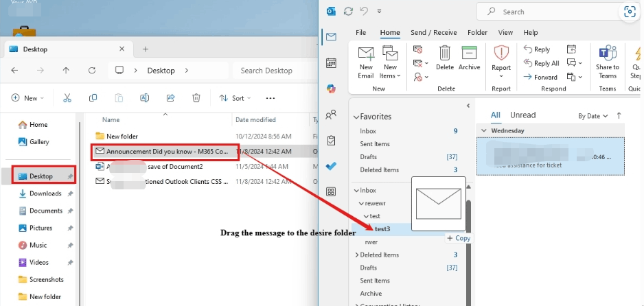Select the rwer folder

tap(371, 242)
